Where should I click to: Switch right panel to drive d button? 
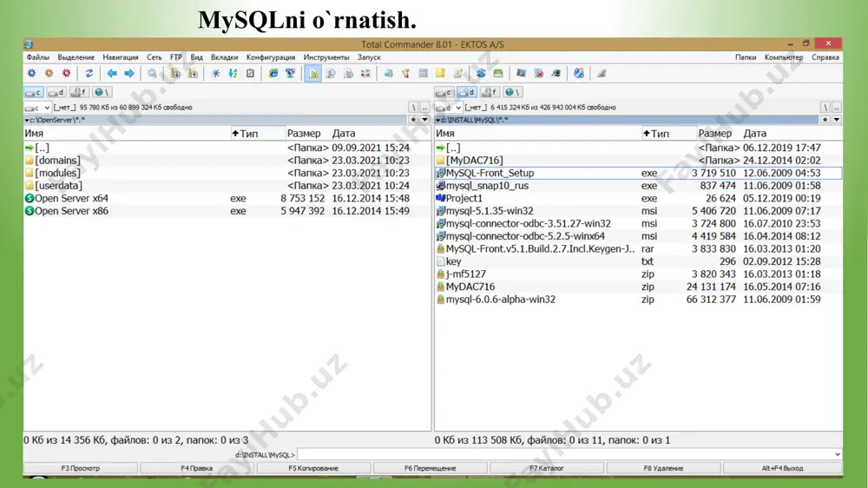tap(467, 93)
